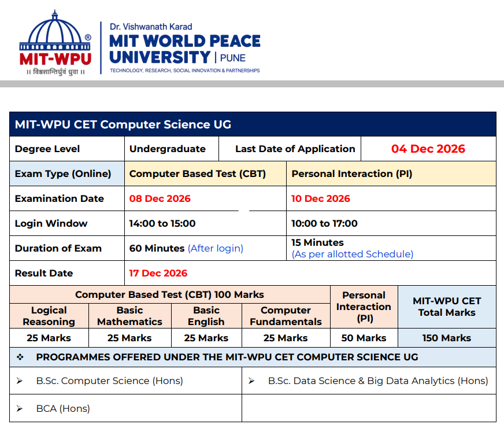Click the Dr. Vishwanath Karad text
The width and height of the screenshot is (504, 428).
[151, 27]
